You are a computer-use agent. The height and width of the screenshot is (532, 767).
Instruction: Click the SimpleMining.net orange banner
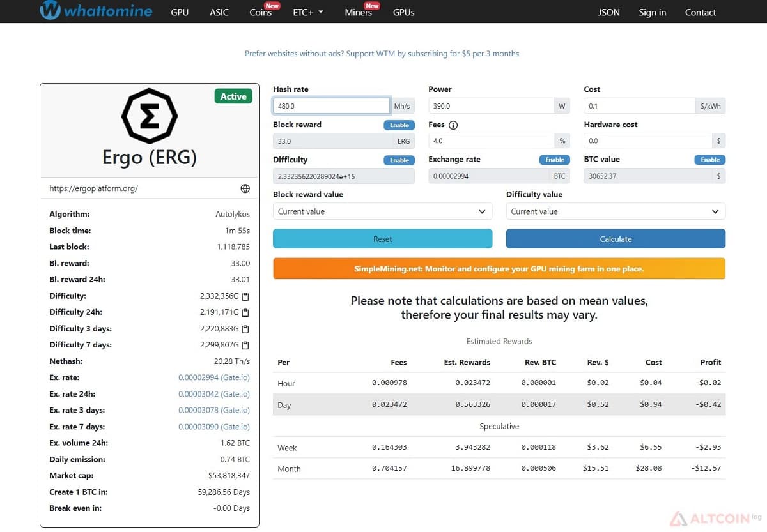499,269
